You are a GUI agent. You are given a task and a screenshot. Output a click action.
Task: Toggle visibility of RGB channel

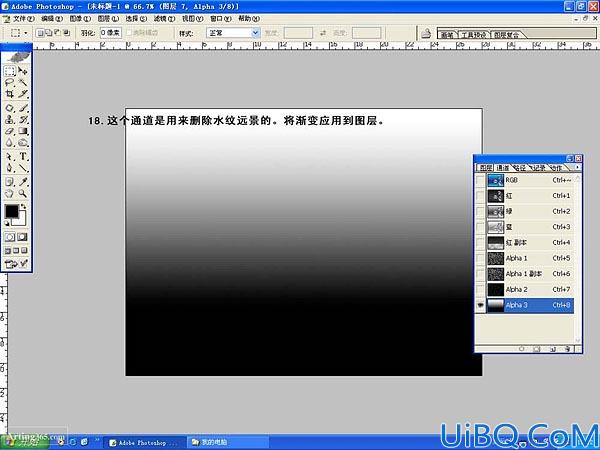(x=480, y=180)
